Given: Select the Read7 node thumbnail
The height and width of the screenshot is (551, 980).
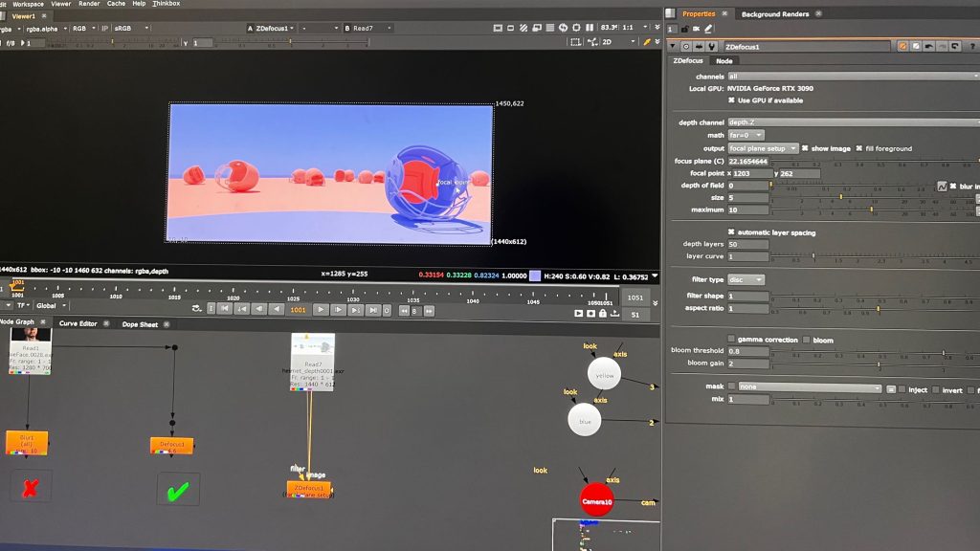Looking at the screenshot, I should [x=313, y=362].
